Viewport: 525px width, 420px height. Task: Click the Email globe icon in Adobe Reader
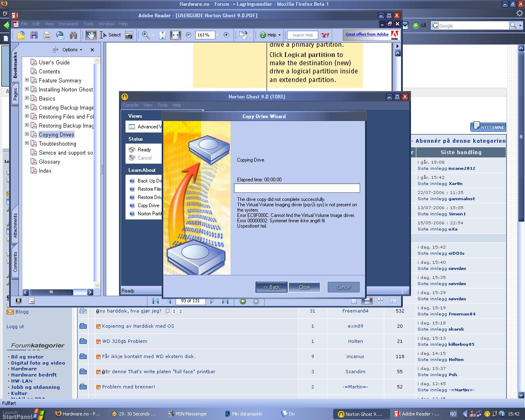(x=60, y=35)
